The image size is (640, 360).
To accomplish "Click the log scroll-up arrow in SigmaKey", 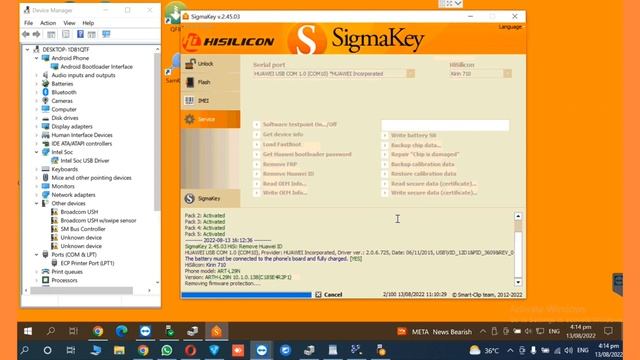I will click(518, 216).
